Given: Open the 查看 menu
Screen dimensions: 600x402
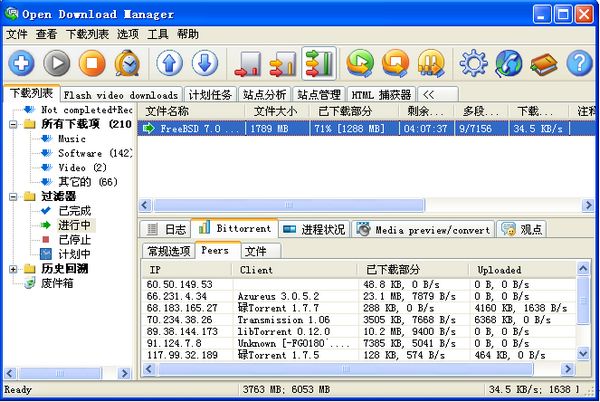Looking at the screenshot, I should point(46,34).
